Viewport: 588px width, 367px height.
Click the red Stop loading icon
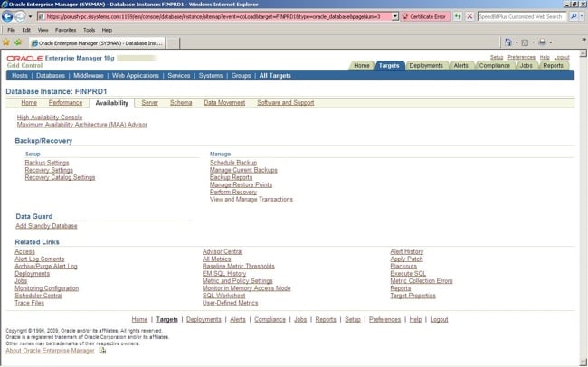(469, 17)
